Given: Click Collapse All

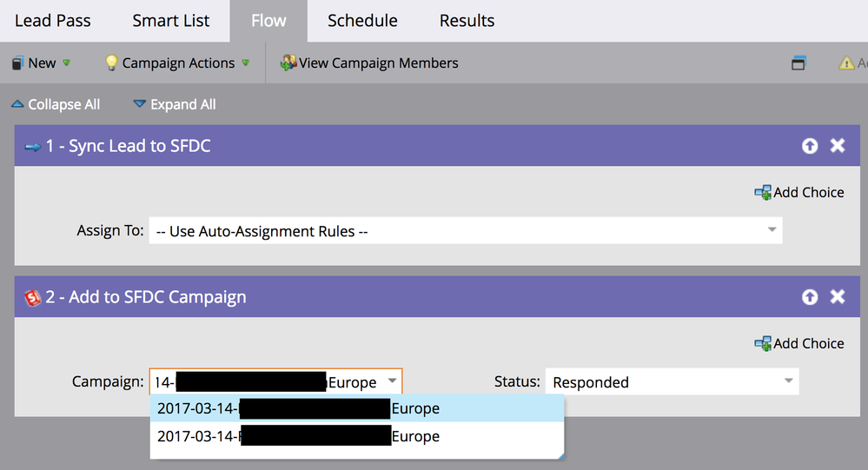Looking at the screenshot, I should [56, 104].
